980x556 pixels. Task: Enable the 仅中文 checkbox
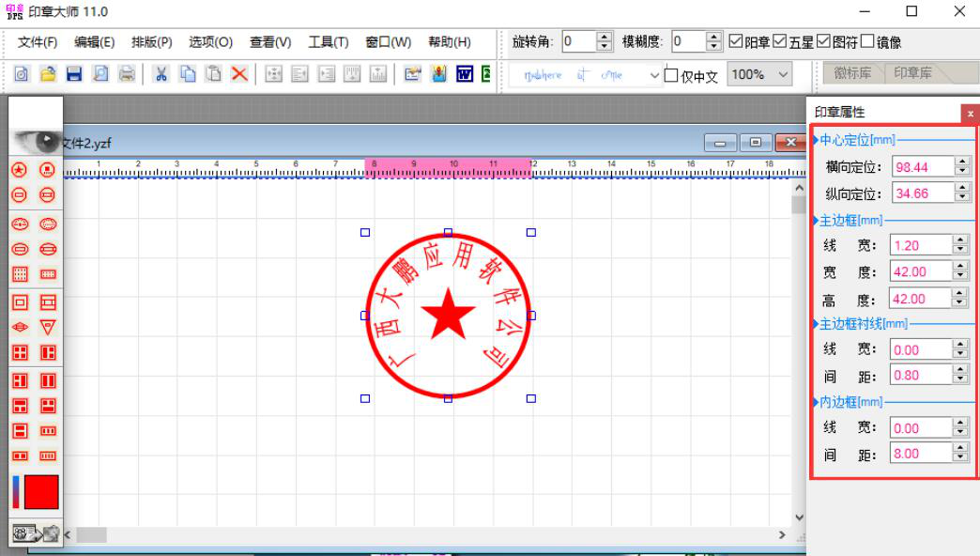(x=670, y=75)
